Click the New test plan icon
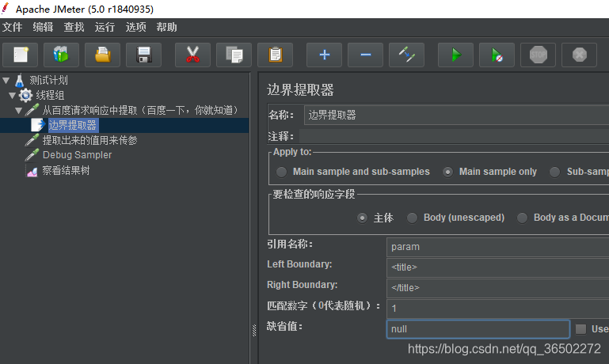The width and height of the screenshot is (609, 364). [x=21, y=55]
